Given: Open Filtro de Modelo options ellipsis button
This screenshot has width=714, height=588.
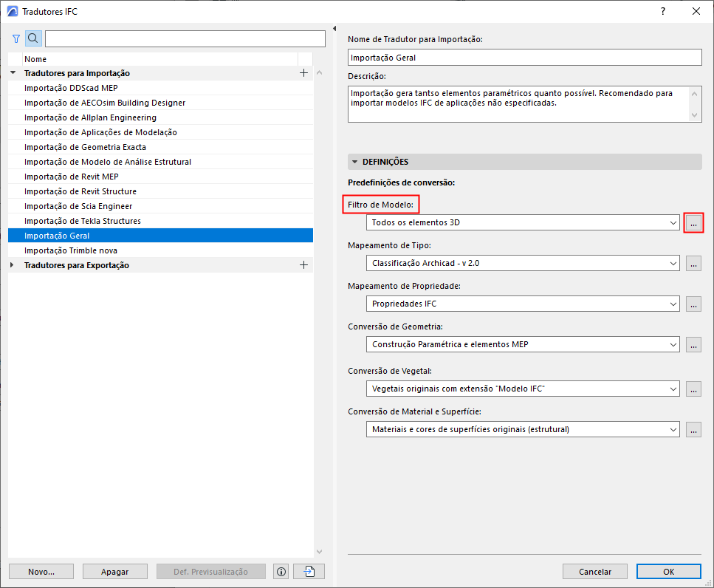Looking at the screenshot, I should [x=693, y=223].
